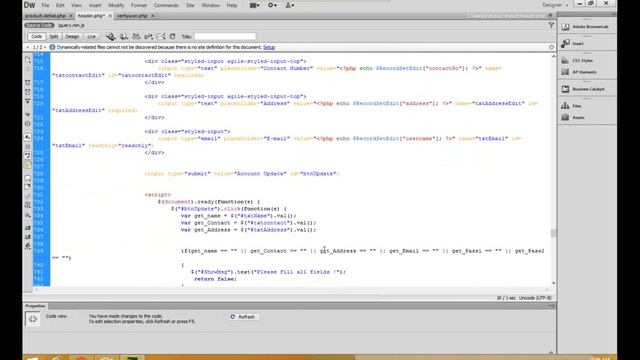Click the Check Browser Compatibility icon
The height and width of the screenshot is (360, 640).
tap(161, 37)
